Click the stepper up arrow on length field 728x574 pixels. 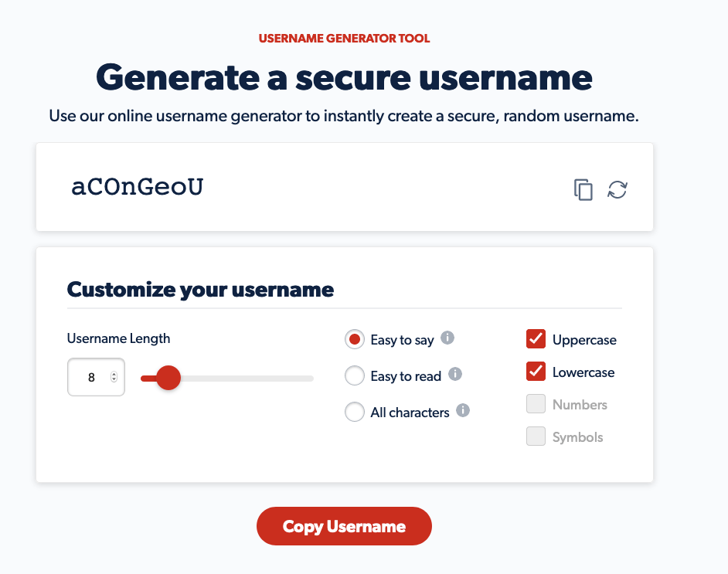click(x=114, y=374)
